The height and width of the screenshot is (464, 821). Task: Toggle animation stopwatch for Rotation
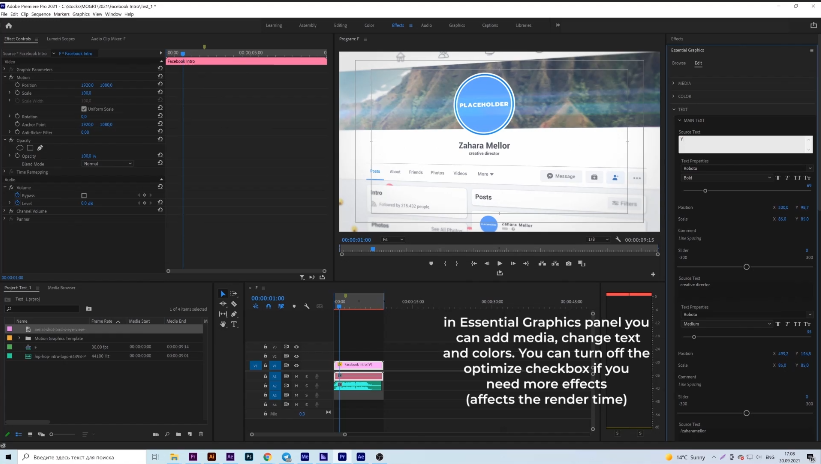17,116
